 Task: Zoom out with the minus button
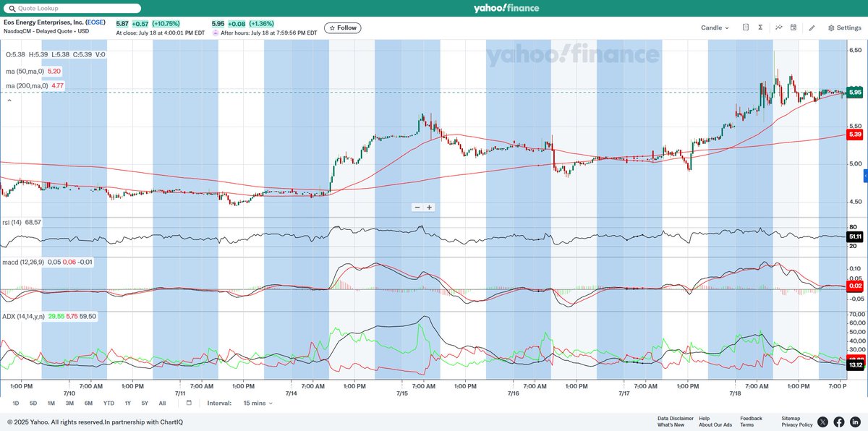(x=417, y=208)
